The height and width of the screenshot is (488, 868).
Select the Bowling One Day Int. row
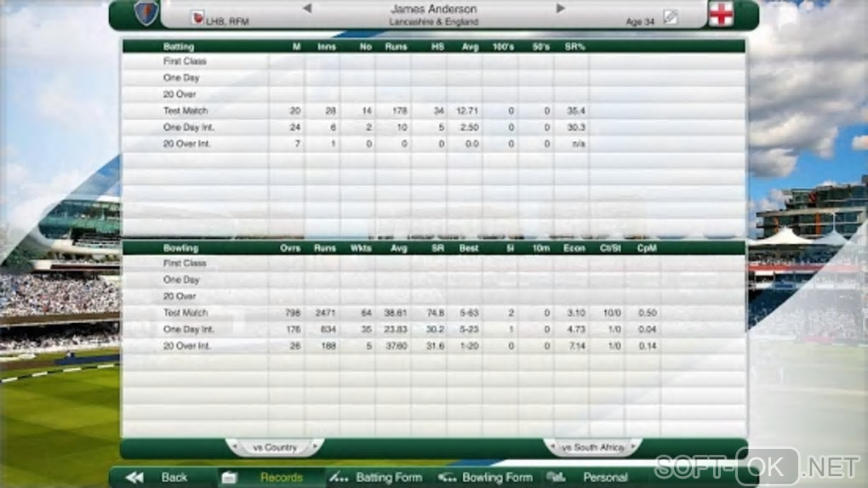coord(433,329)
